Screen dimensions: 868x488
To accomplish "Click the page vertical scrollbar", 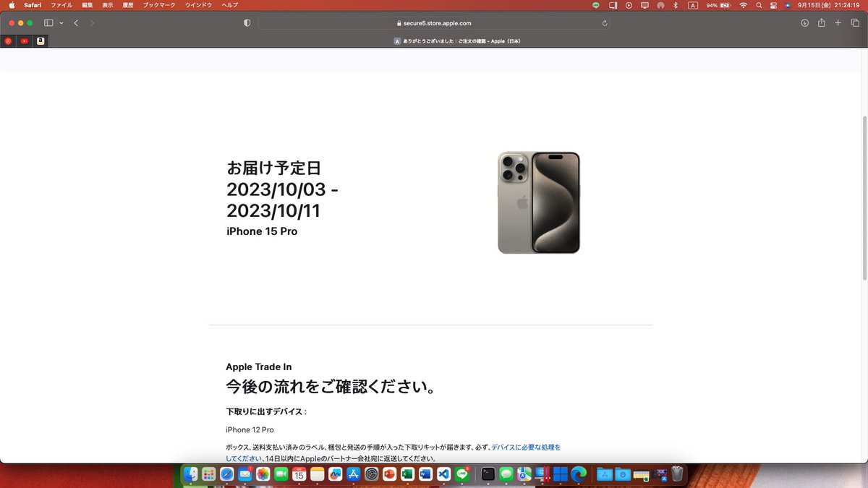I will tap(864, 198).
